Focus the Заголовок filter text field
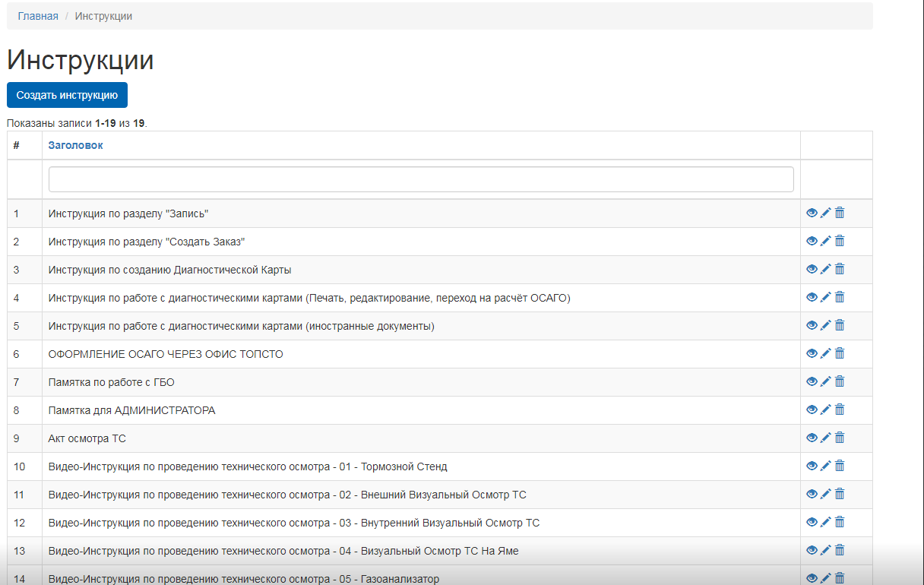The width and height of the screenshot is (924, 585). (x=421, y=179)
